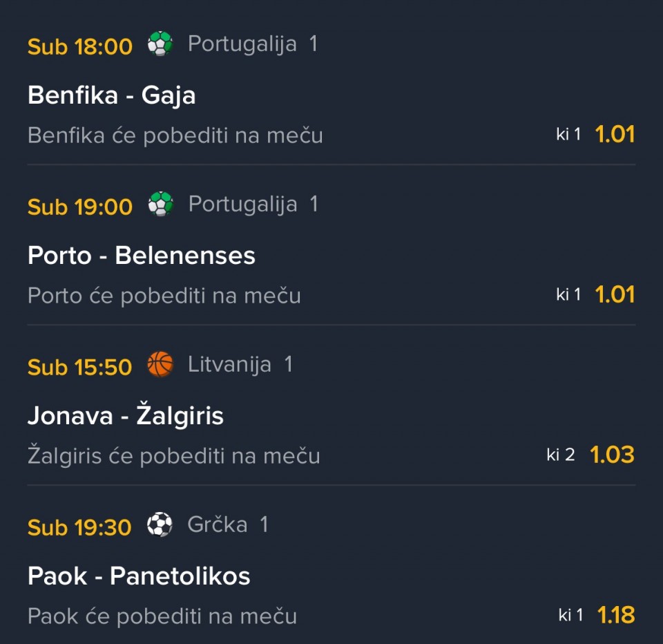This screenshot has height=644, width=663.
Task: Select the 1.01 odds for Benfika
Action: (x=615, y=134)
